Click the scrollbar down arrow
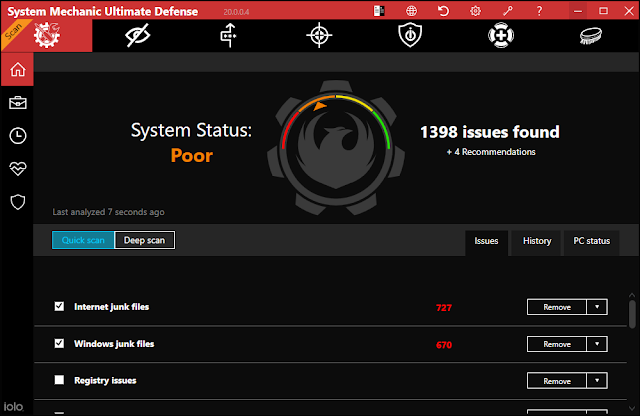The height and width of the screenshot is (416, 640). point(632,408)
